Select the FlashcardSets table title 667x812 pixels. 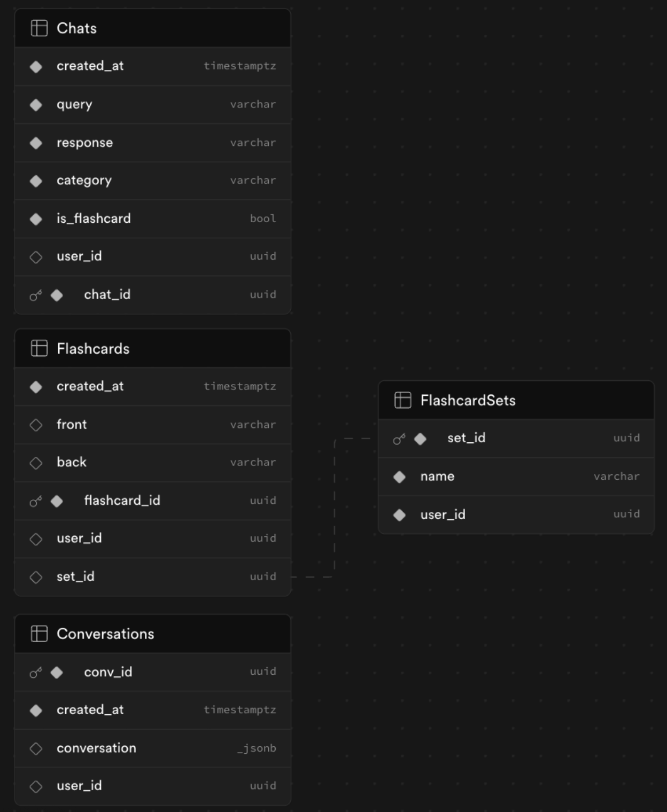pos(468,400)
